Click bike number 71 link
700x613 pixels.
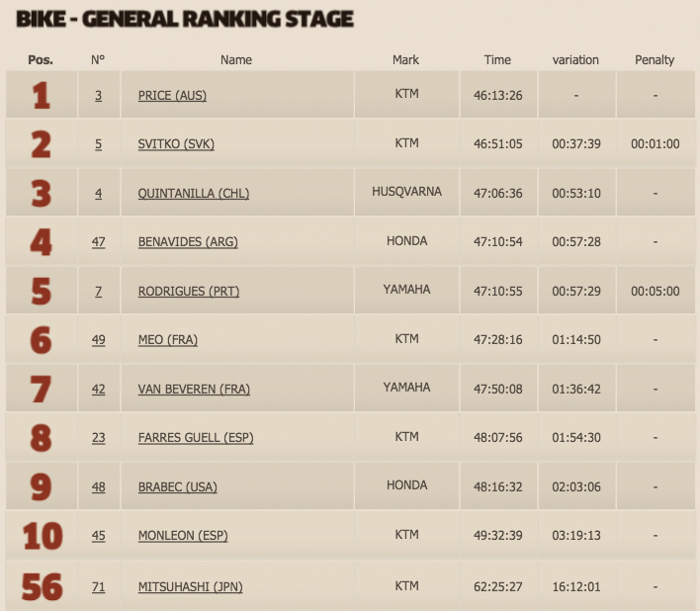[x=98, y=586]
